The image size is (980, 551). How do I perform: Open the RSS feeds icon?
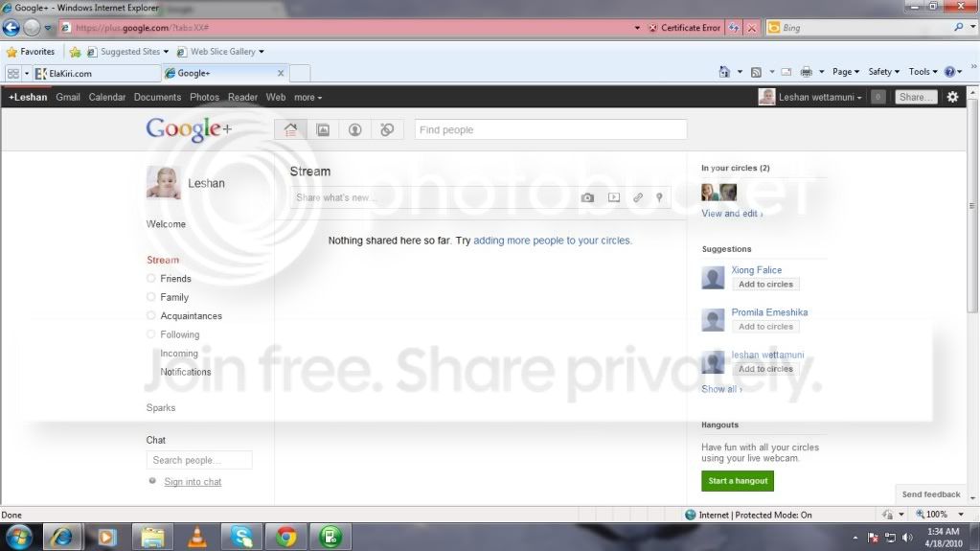[756, 72]
